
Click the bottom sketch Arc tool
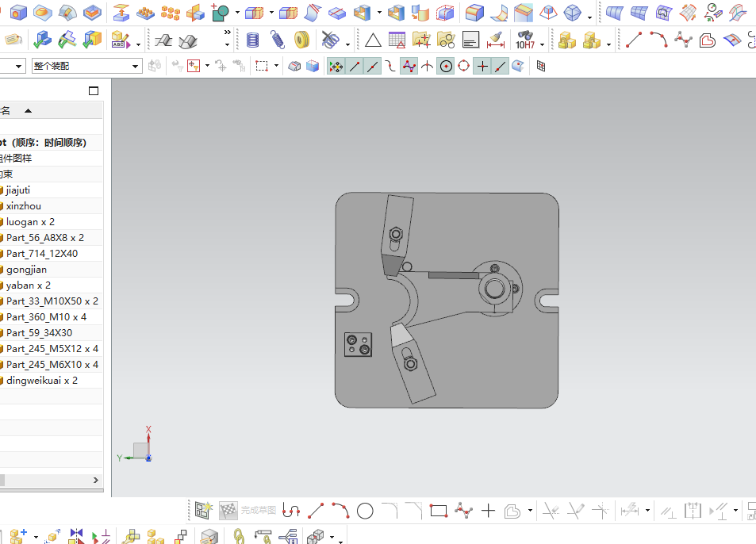coord(340,511)
